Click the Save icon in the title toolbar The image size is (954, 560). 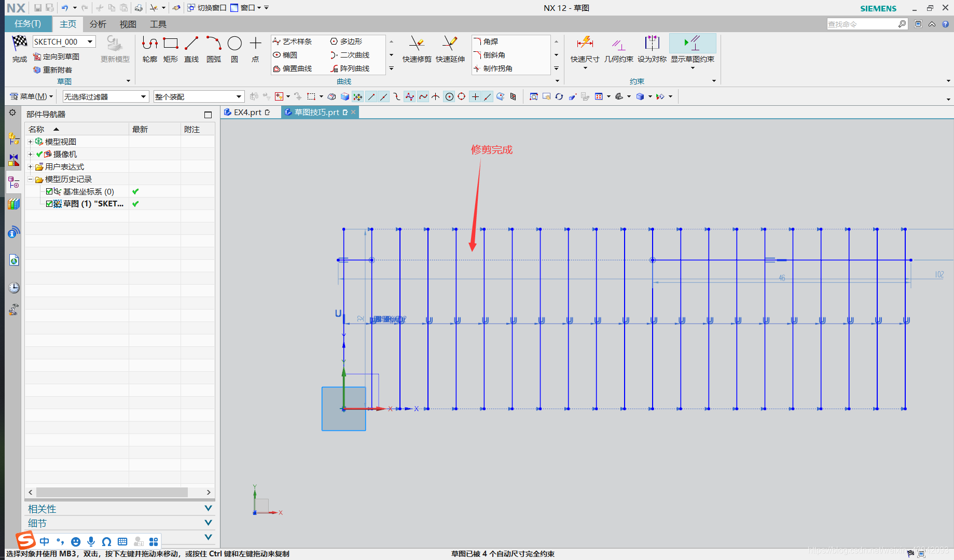click(38, 8)
